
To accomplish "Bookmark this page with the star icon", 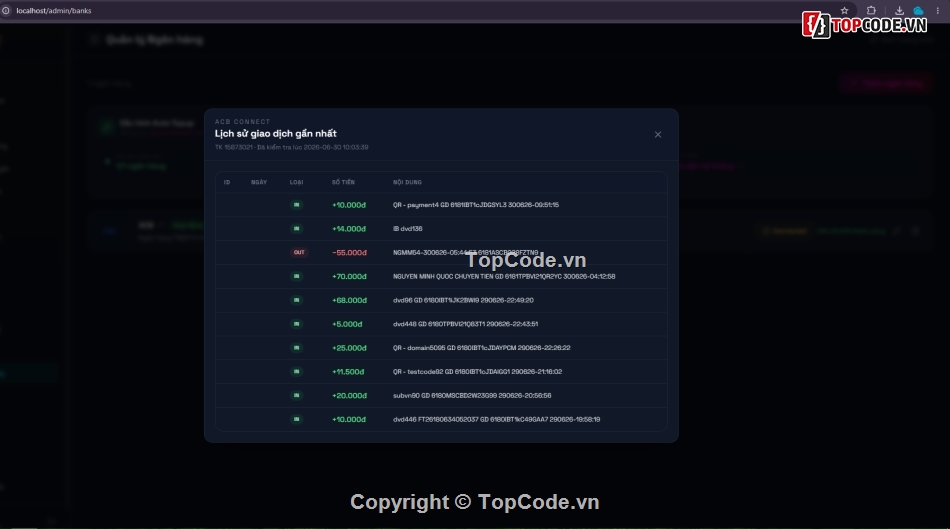I will (844, 10).
